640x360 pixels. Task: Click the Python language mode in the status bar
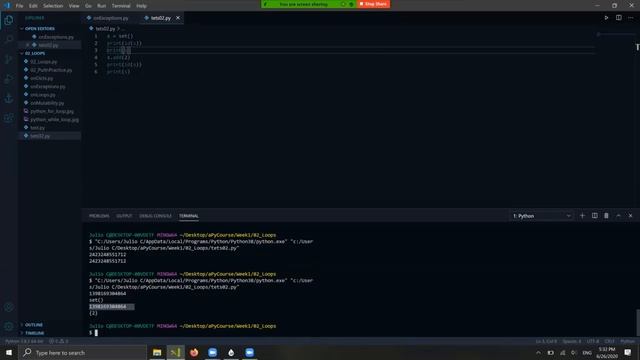tap(627, 341)
